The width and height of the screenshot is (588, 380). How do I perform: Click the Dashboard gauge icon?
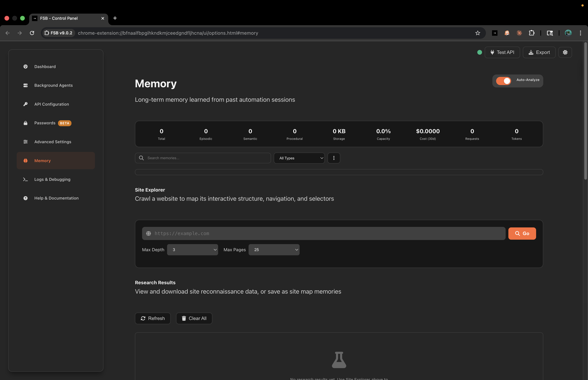(x=25, y=67)
